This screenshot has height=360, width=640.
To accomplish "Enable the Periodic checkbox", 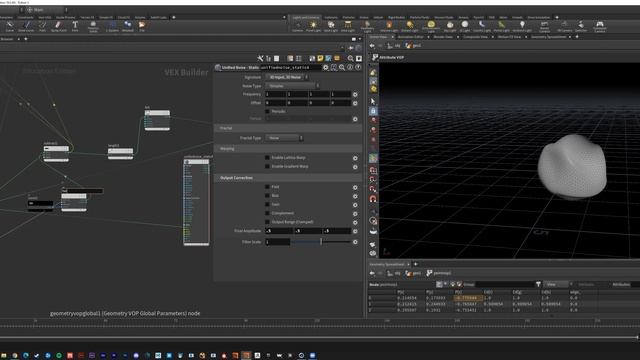I will [267, 111].
